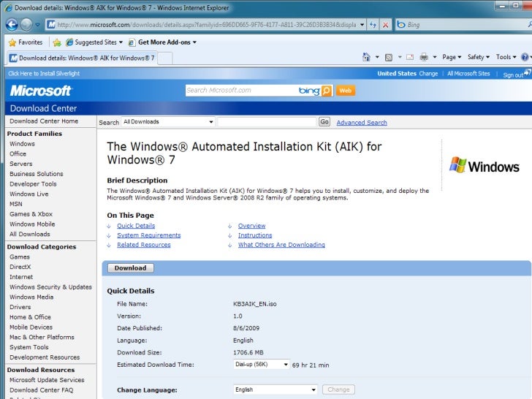Click the browser Forward arrow button

point(26,24)
